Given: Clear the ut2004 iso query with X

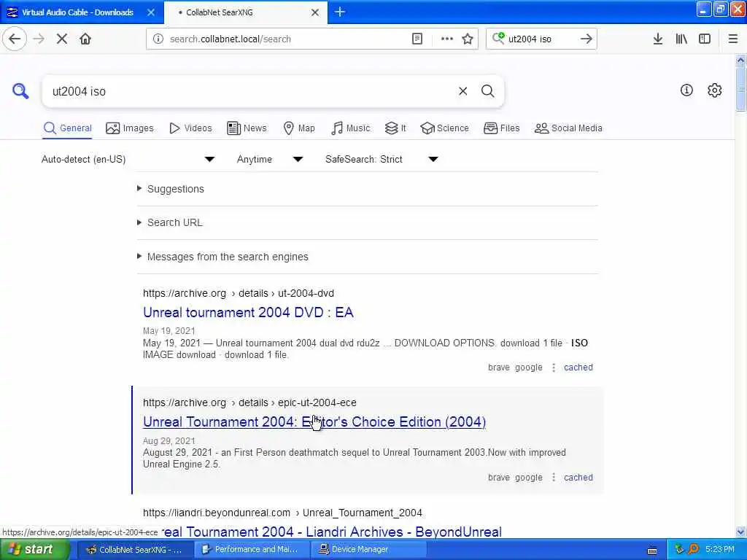Looking at the screenshot, I should pos(462,91).
